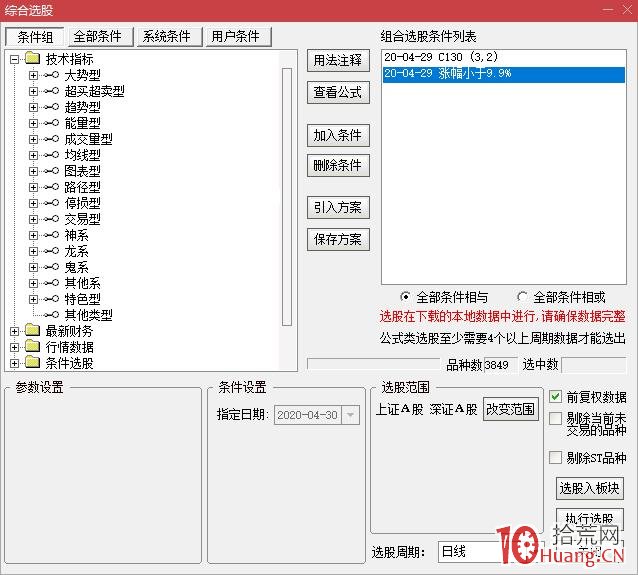This screenshot has height=575, width=638.
Task: Click the condition tree vertical scrollbar
Action: [287, 197]
